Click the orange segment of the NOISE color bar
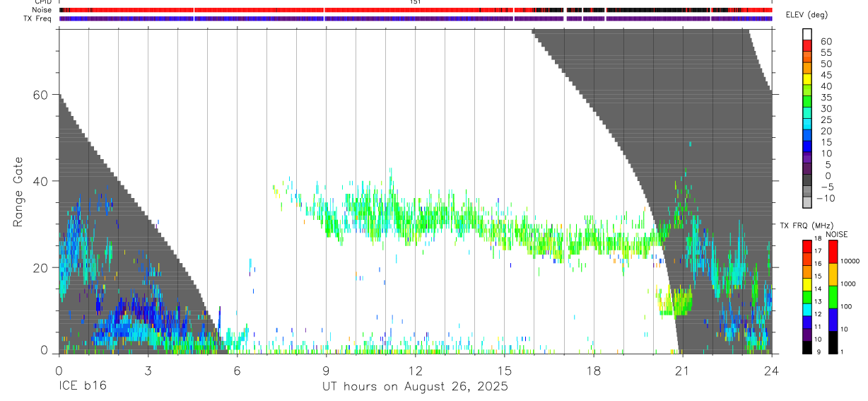The image size is (868, 401). pos(833,274)
